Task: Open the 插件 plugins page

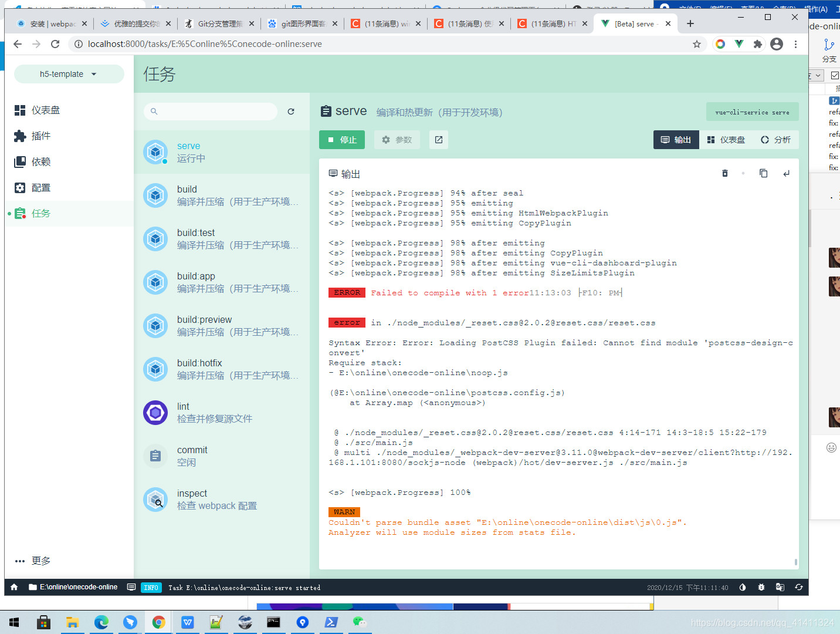Action: 69,136
